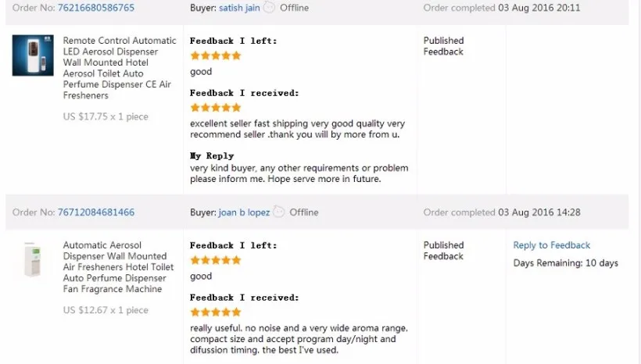641x364 pixels.
Task: Click chat icon next to satish jain
Action: point(269,7)
